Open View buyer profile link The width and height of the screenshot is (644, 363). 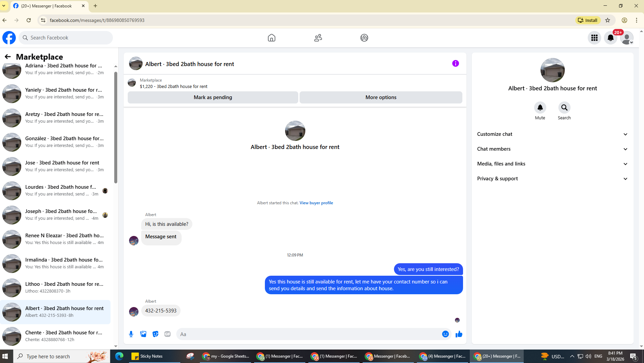click(316, 203)
